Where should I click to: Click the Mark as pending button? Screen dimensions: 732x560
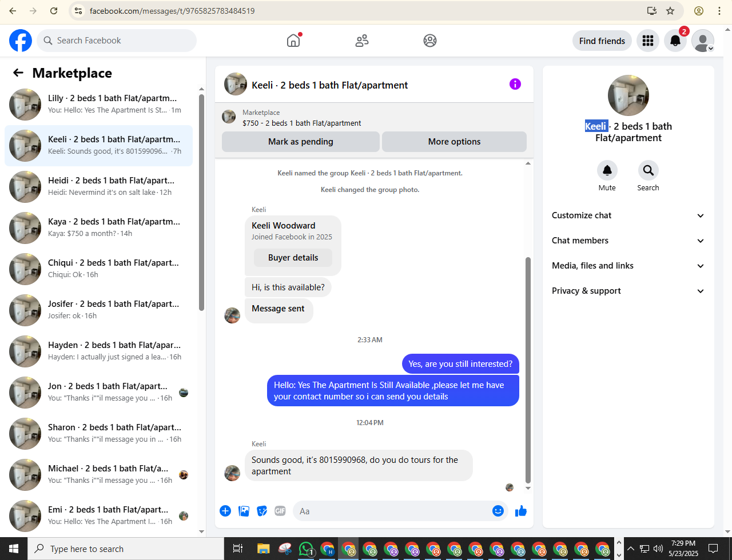coord(301,142)
